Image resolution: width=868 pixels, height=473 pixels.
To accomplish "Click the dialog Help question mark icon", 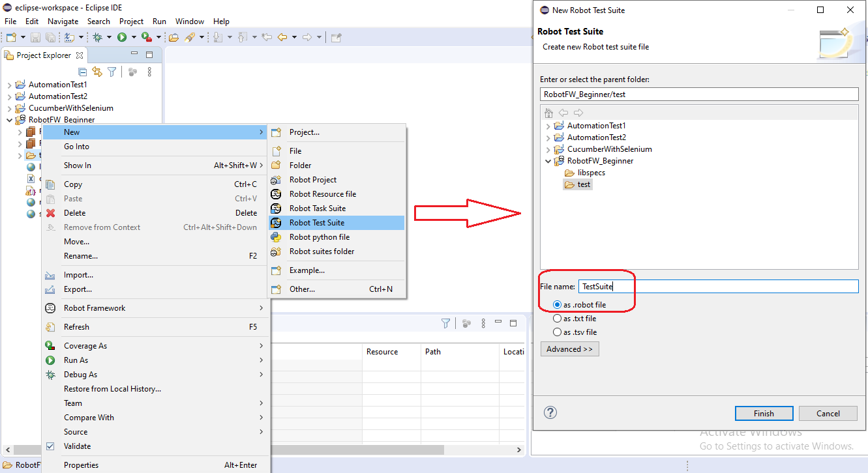I will pos(550,412).
